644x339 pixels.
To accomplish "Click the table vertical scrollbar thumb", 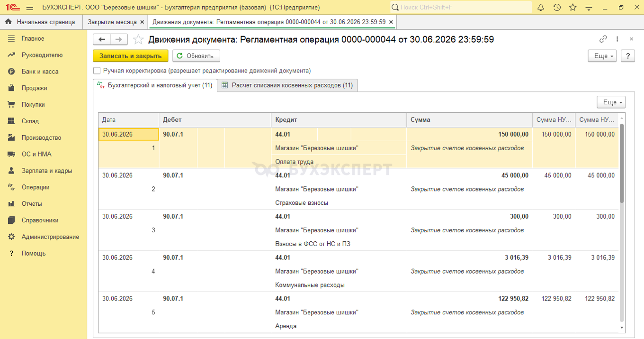I will 622,164.
